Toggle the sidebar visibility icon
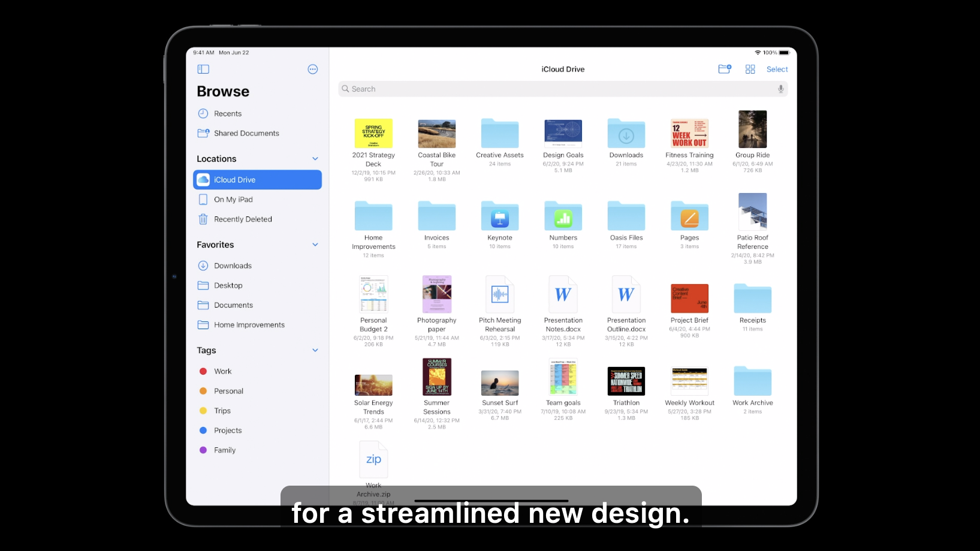The height and width of the screenshot is (551, 980). coord(203,70)
